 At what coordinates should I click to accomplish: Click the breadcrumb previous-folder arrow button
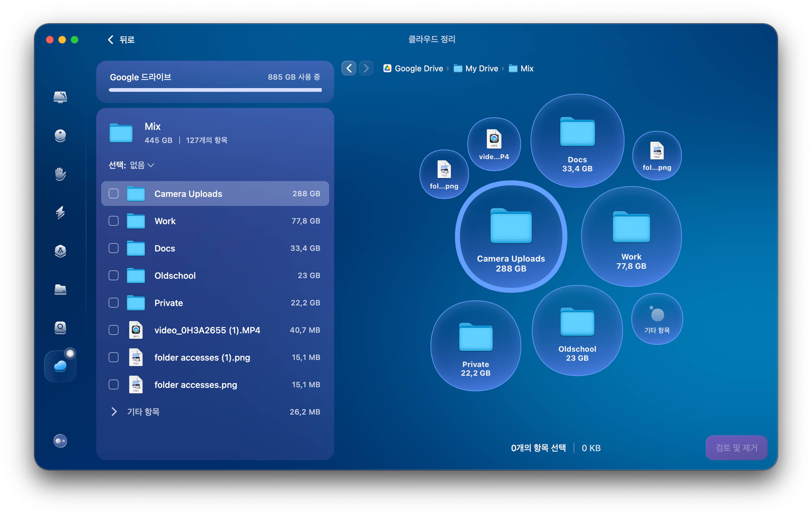tap(349, 68)
